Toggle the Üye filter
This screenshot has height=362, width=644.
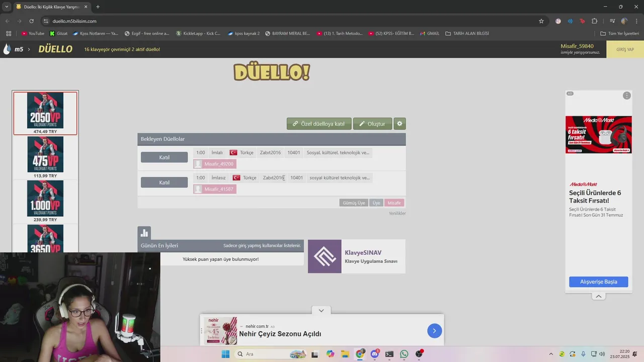click(376, 203)
